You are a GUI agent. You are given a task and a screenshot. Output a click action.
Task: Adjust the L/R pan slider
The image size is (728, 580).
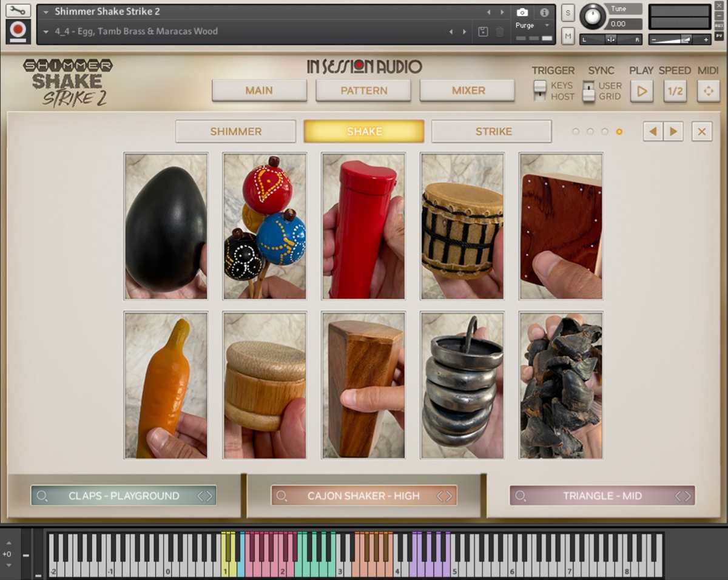[611, 39]
